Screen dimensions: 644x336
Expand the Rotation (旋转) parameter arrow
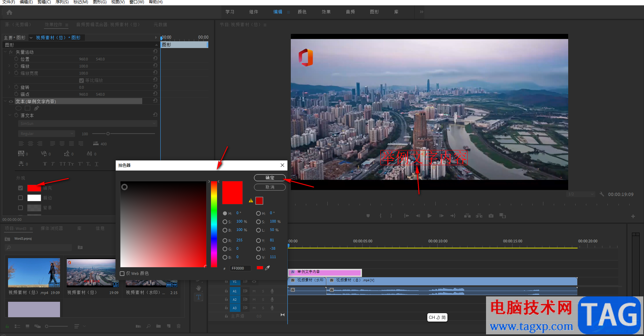point(9,87)
